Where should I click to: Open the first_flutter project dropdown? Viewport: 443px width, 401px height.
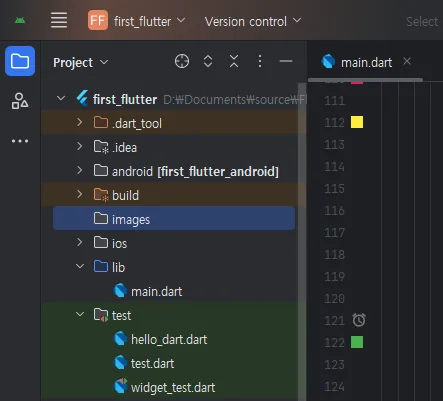coord(149,21)
